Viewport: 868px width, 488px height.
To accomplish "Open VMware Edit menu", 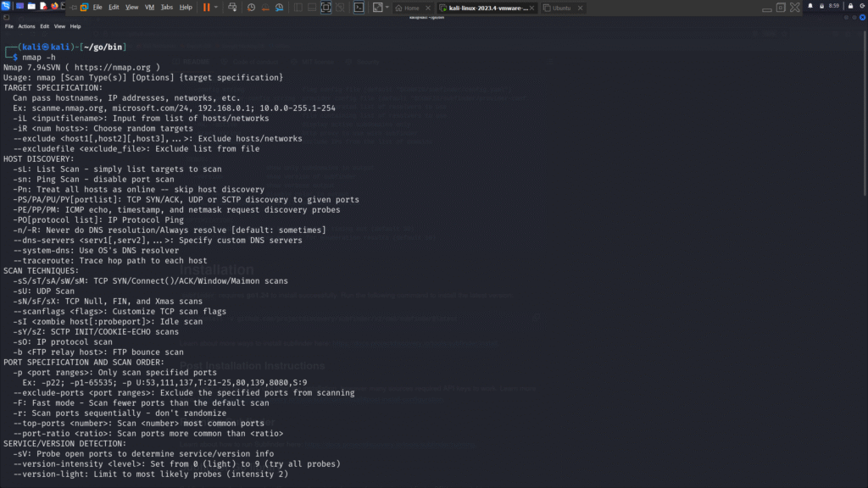I will [114, 8].
